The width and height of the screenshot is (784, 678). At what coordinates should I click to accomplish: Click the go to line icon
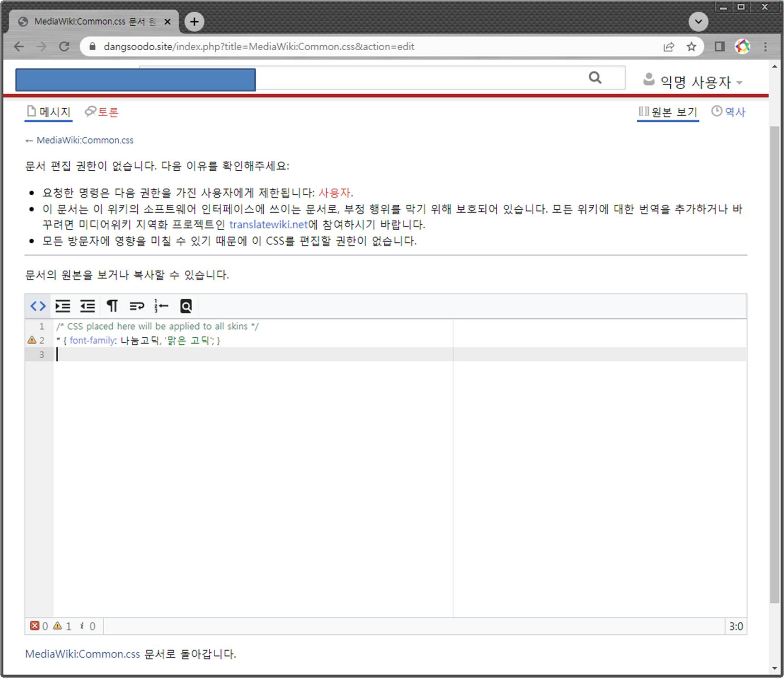[x=161, y=306]
